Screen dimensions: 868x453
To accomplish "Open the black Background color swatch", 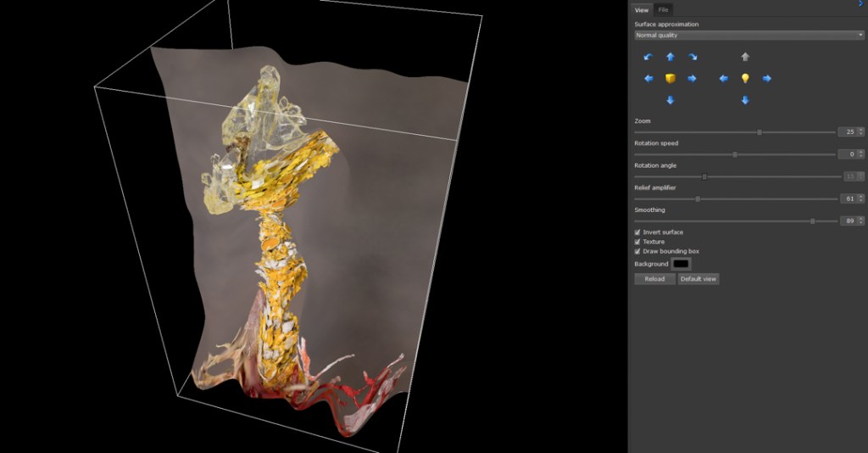I will (x=682, y=264).
